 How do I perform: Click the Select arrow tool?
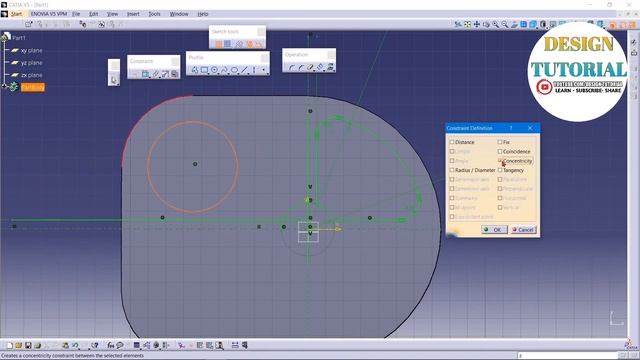click(x=114, y=80)
